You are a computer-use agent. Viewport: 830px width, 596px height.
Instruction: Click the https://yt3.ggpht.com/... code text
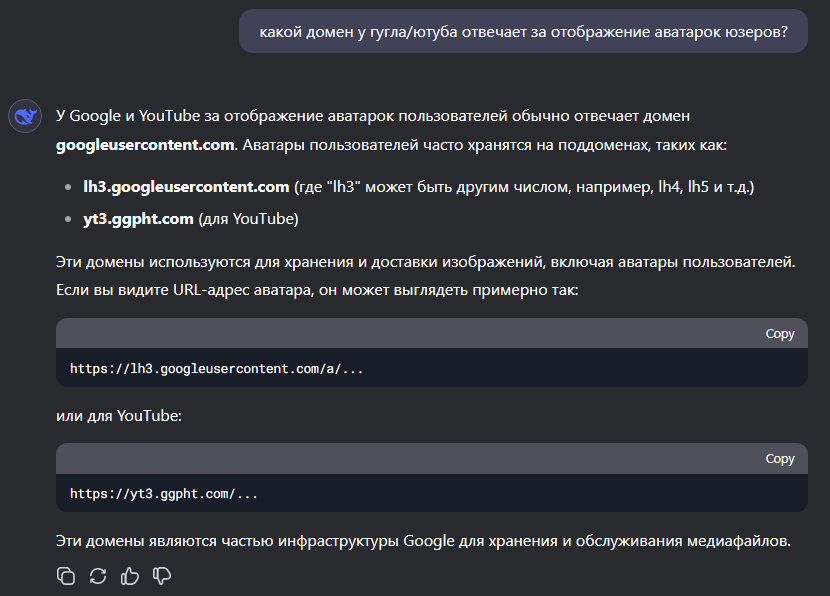click(x=164, y=493)
